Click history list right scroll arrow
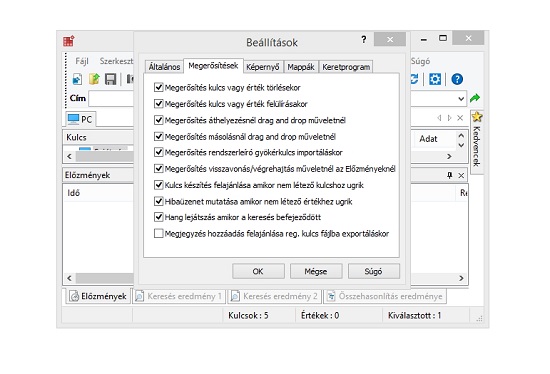The height and width of the screenshot is (374, 550). [461, 278]
